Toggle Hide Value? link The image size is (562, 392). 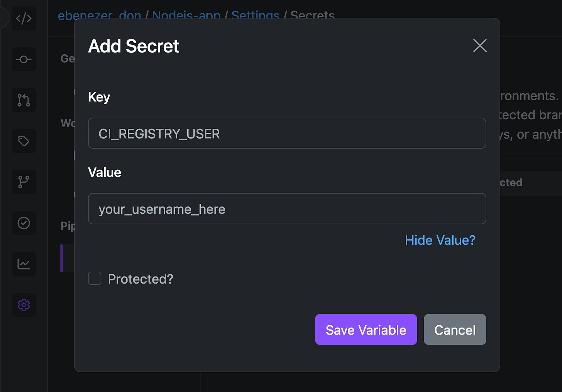point(440,240)
